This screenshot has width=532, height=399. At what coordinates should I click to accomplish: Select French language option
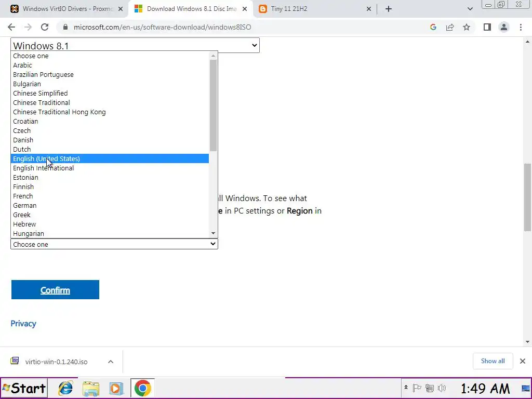(110, 196)
